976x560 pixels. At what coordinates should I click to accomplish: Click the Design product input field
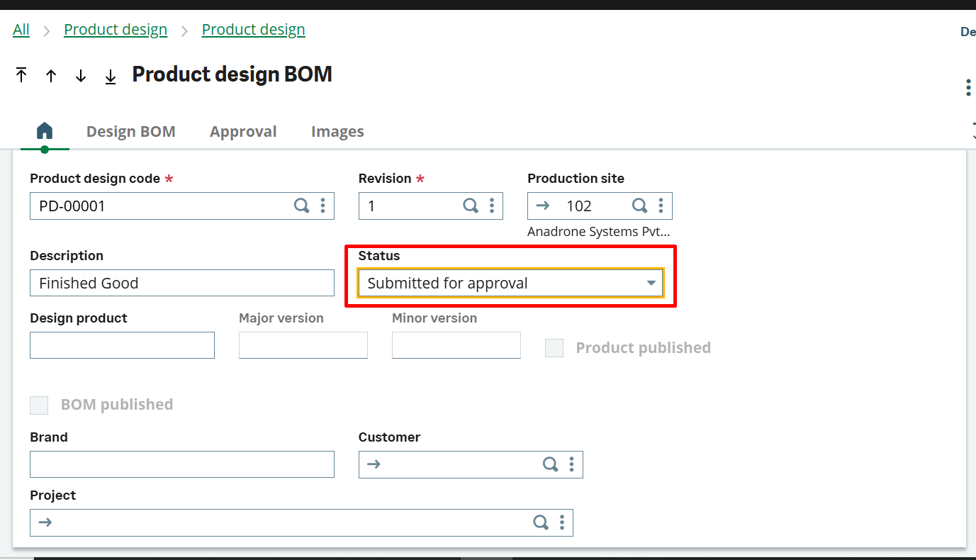coord(122,345)
